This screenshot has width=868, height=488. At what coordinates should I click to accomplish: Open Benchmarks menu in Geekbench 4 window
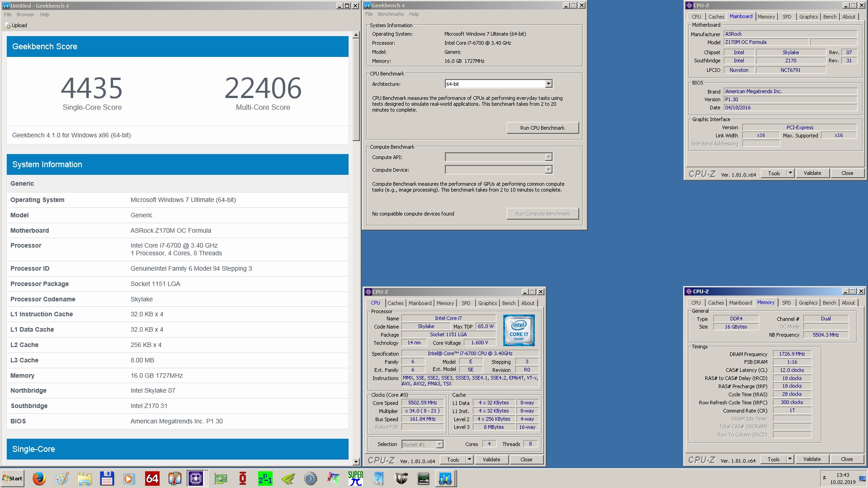[x=391, y=14]
